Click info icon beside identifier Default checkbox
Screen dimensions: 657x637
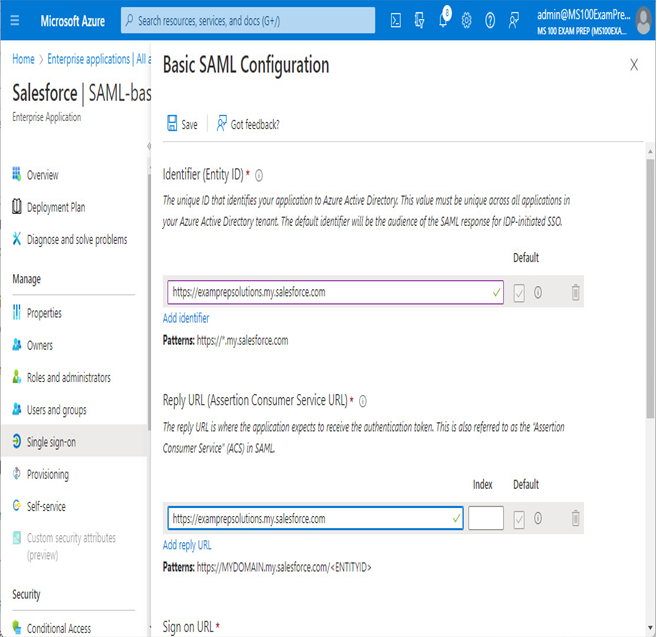click(x=538, y=292)
